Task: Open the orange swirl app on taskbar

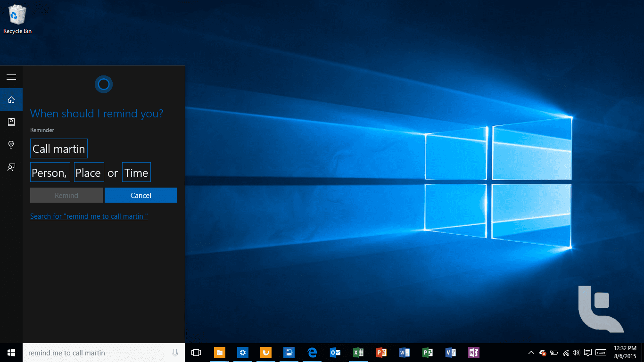Action: (x=266, y=353)
